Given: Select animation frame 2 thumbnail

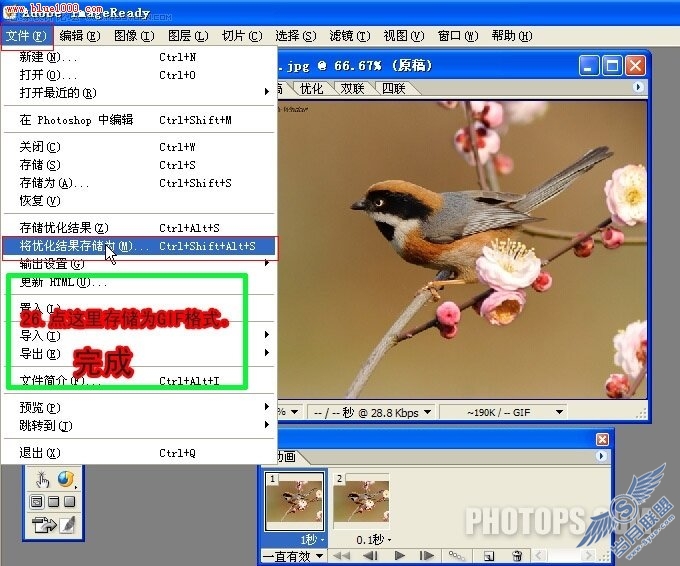Looking at the screenshot, I should [361, 497].
